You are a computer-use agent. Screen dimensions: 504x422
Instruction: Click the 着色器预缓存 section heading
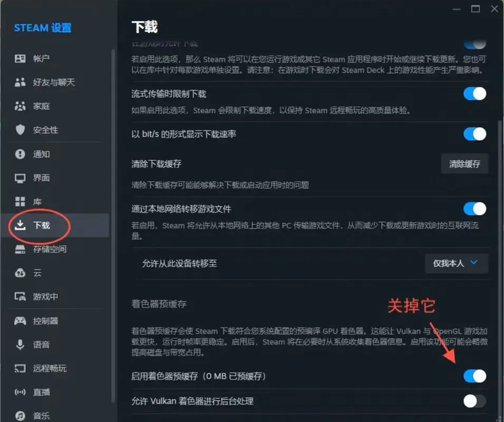159,304
